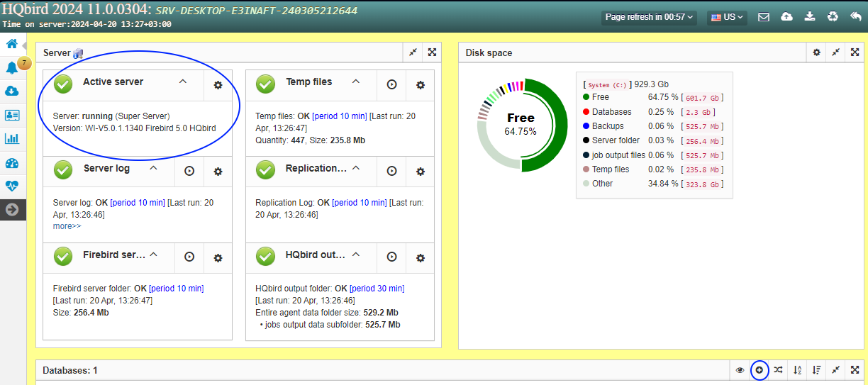868x385 pixels.
Task: Open the ID card sidebar icon
Action: coord(12,115)
